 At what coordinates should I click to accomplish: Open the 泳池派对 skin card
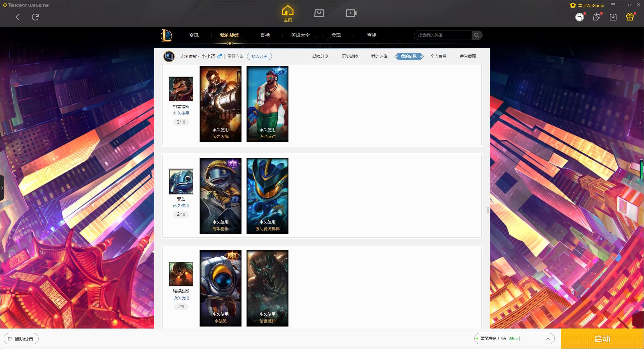[267, 104]
